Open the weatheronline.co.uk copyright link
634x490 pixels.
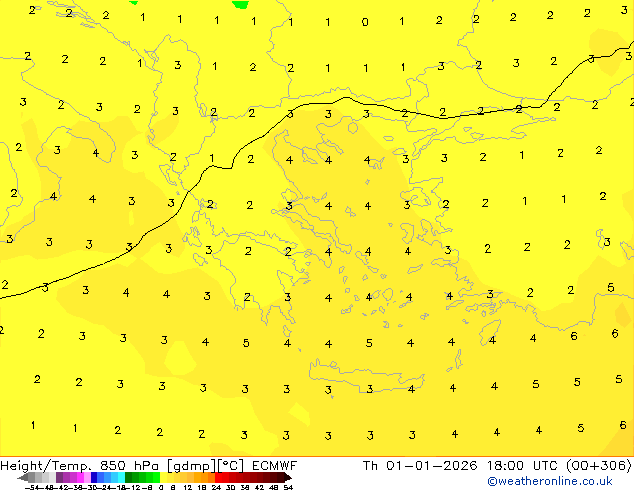point(550,481)
